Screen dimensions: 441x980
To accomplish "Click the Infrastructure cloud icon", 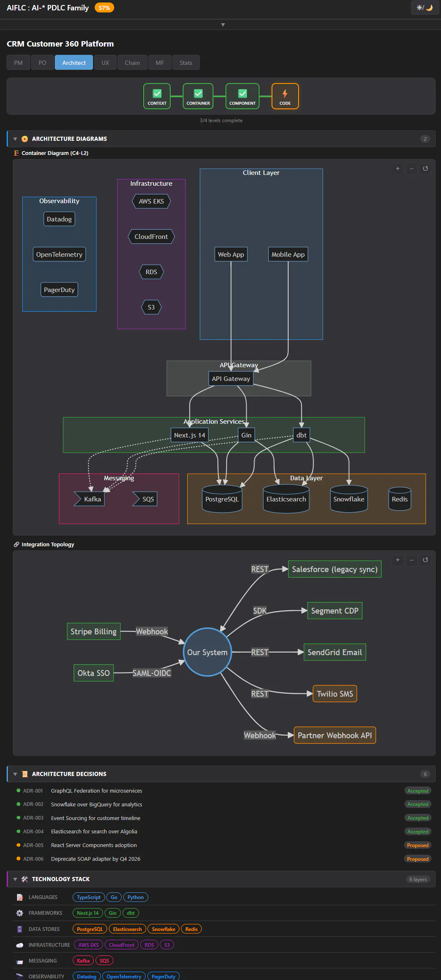I will tap(20, 945).
